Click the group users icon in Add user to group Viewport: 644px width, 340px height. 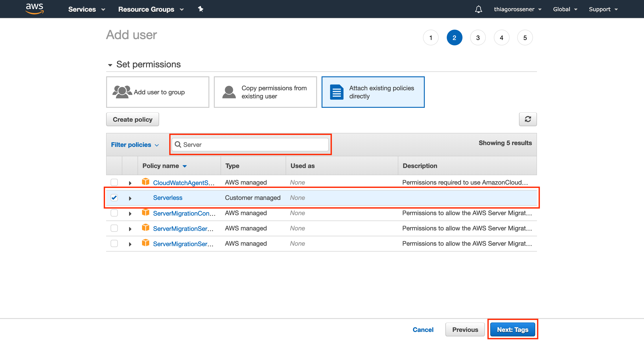[x=122, y=92]
